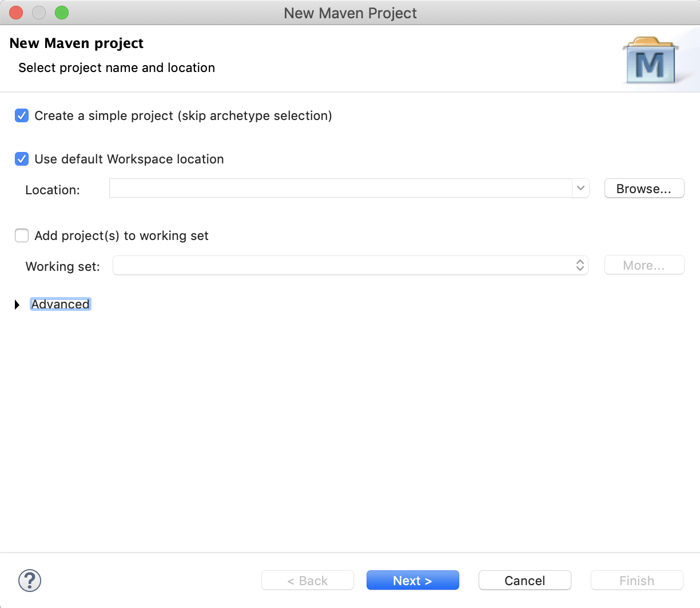Click the More... button
Image resolution: width=700 pixels, height=608 pixels.
pos(644,265)
